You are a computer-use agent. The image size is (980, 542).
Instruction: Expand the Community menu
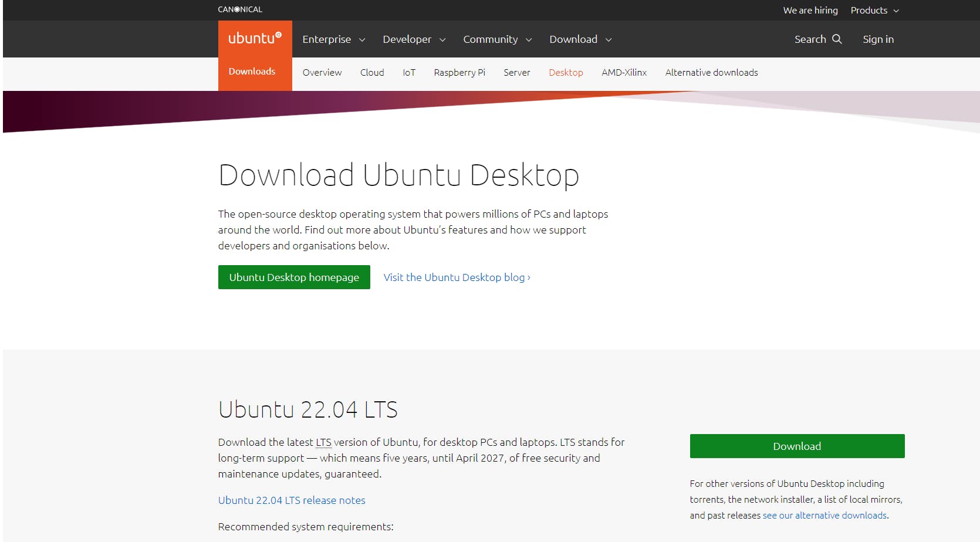coord(497,39)
